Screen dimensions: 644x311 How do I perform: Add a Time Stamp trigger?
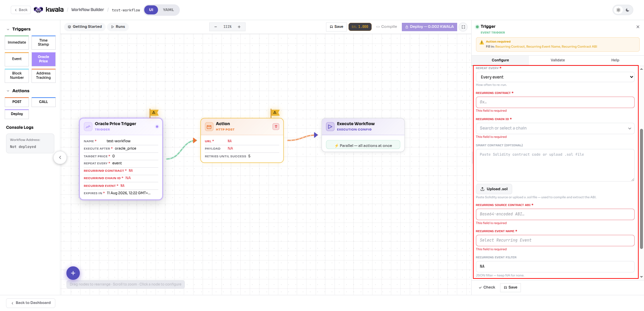44,43
